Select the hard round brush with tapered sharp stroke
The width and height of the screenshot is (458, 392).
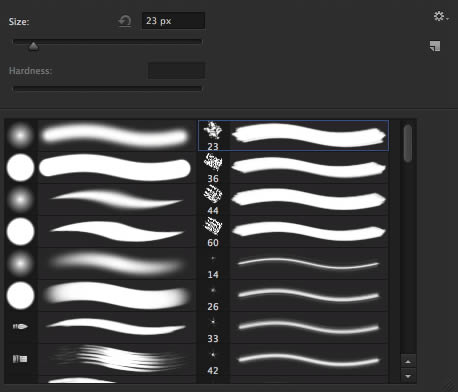[101, 231]
